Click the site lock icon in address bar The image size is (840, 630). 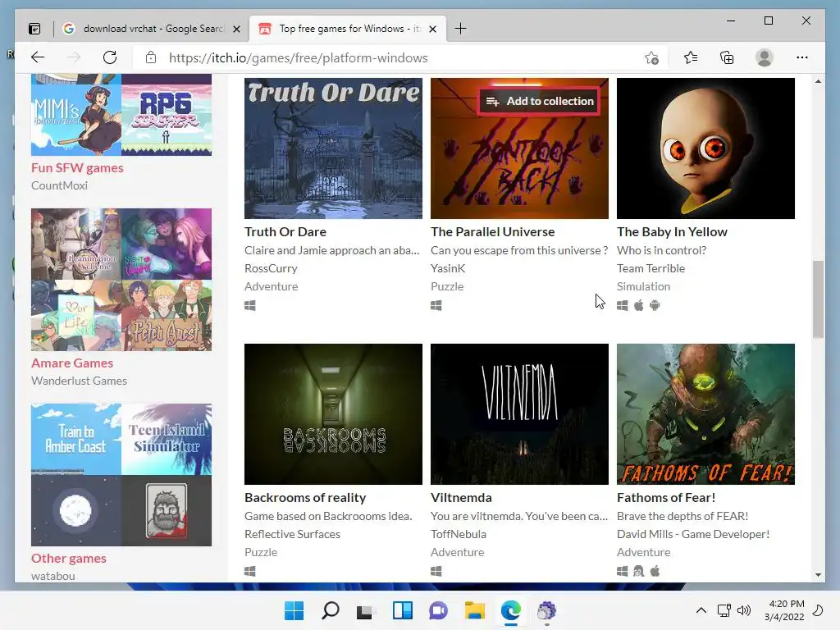coord(151,57)
